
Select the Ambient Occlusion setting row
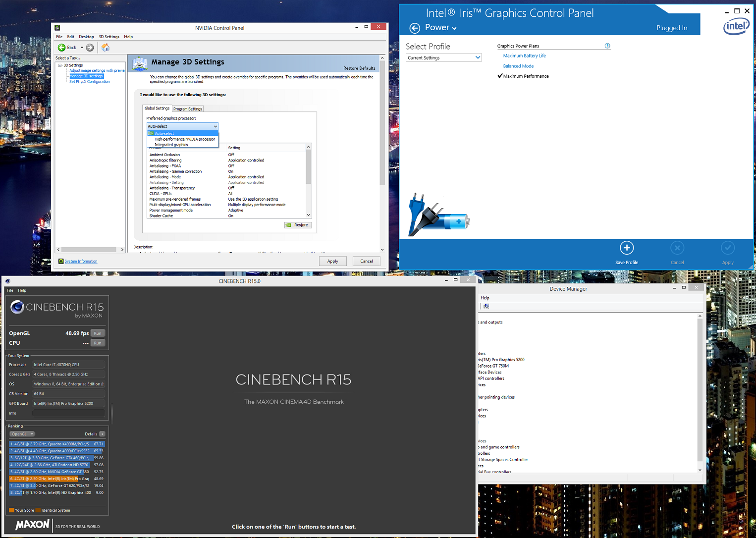[x=227, y=155]
